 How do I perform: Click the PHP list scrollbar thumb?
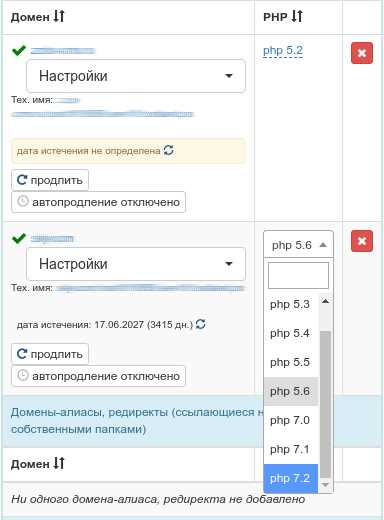(325, 405)
